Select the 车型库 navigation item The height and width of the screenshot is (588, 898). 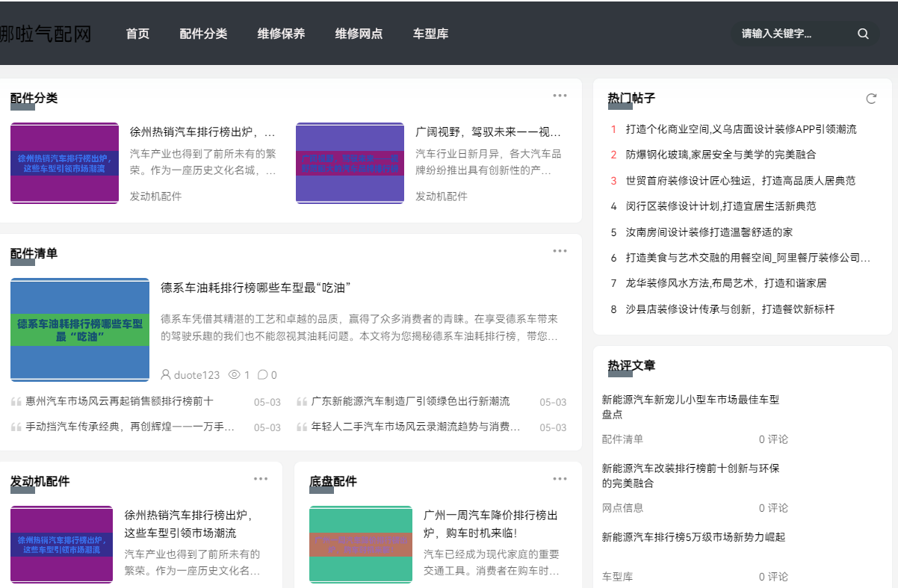click(x=430, y=34)
